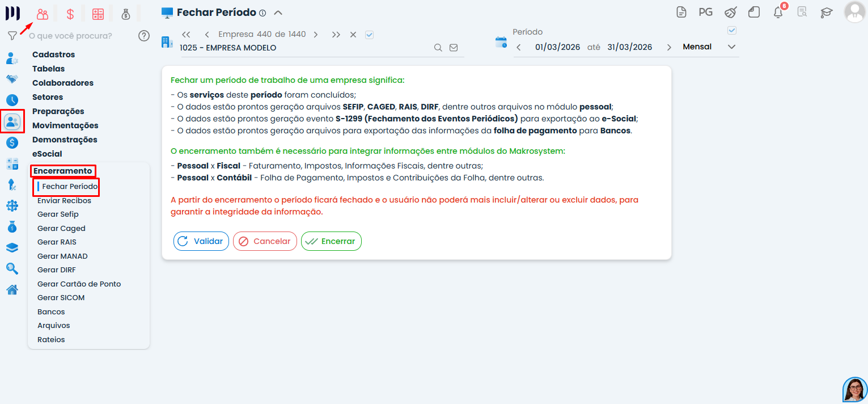Image resolution: width=868 pixels, height=404 pixels.
Task: Click the Validar button
Action: click(201, 241)
